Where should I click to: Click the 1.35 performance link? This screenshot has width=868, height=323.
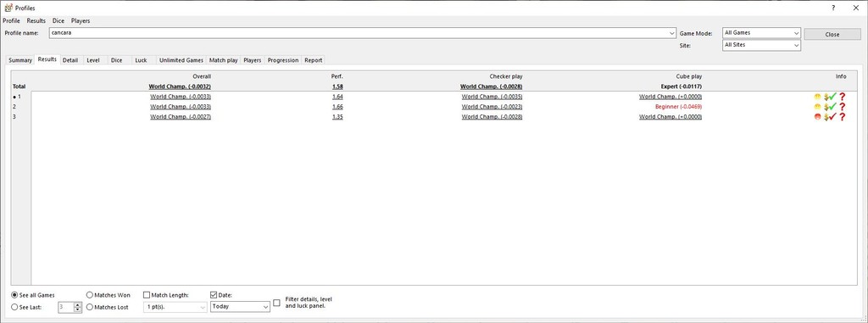337,116
